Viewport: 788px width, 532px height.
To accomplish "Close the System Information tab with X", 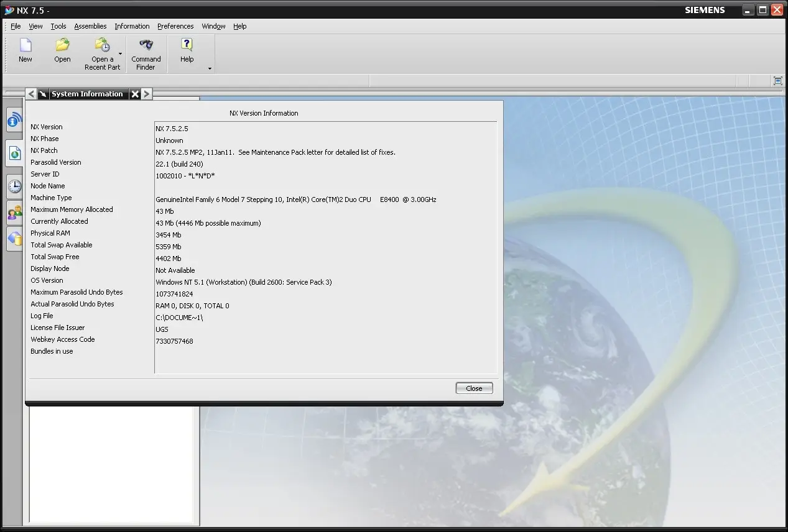I will (135, 94).
